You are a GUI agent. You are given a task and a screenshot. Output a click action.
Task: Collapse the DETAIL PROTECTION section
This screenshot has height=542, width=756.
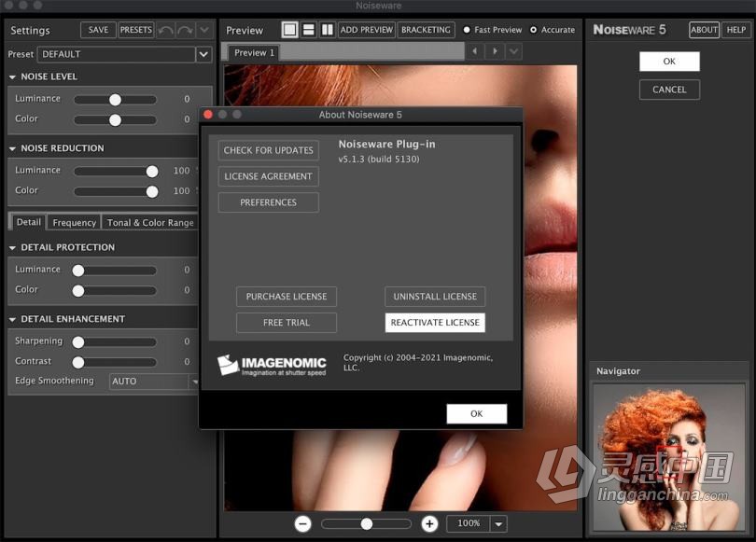(x=12, y=247)
